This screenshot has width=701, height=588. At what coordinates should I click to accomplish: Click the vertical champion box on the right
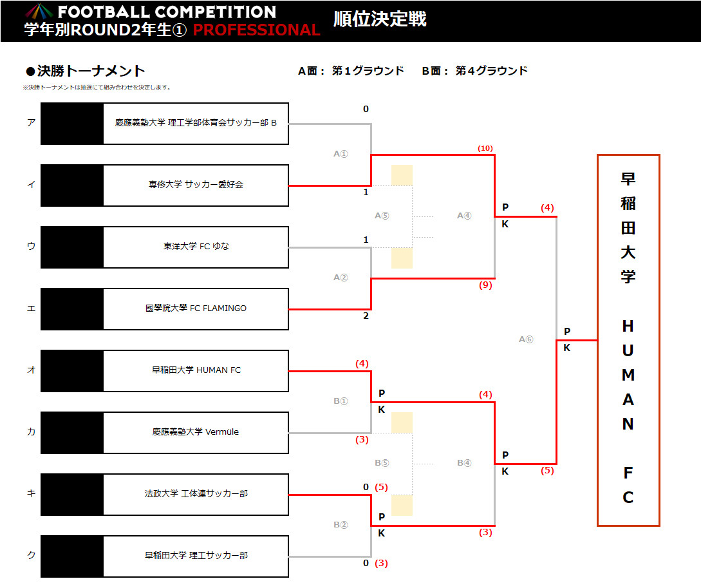628,340
